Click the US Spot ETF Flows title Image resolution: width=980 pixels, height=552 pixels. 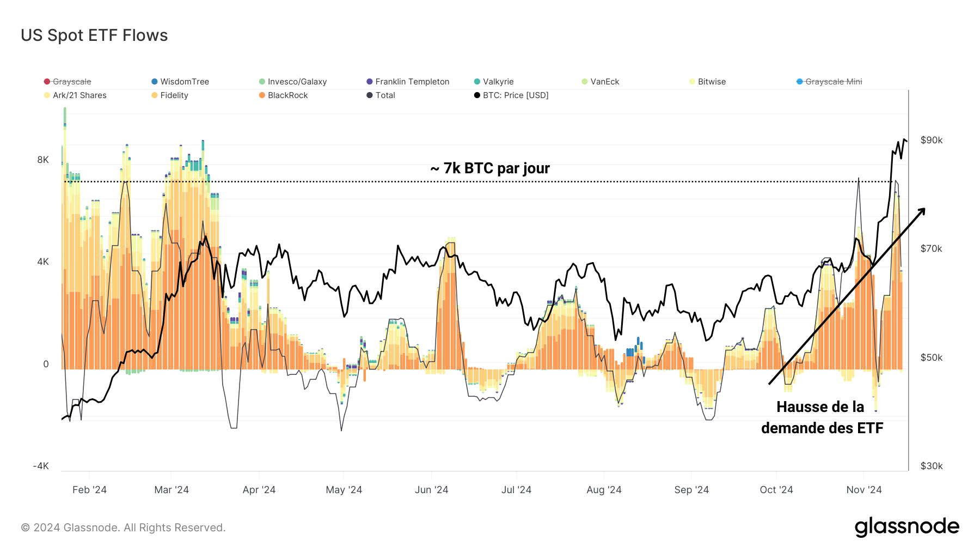click(94, 35)
